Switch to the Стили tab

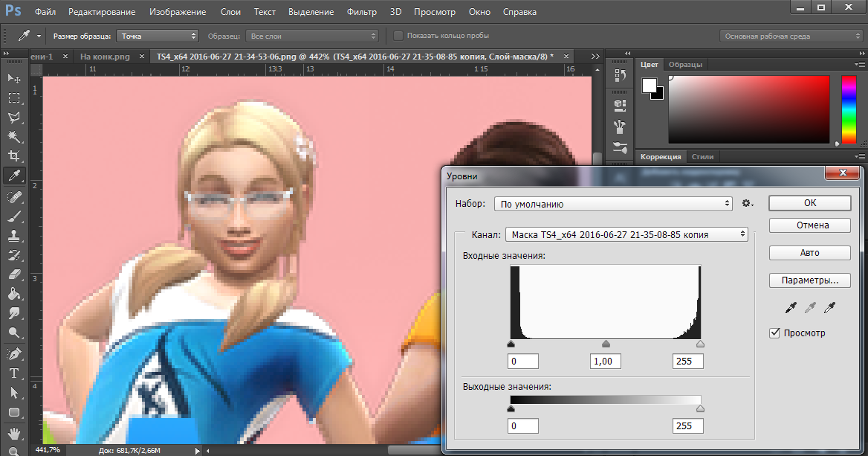[x=702, y=157]
